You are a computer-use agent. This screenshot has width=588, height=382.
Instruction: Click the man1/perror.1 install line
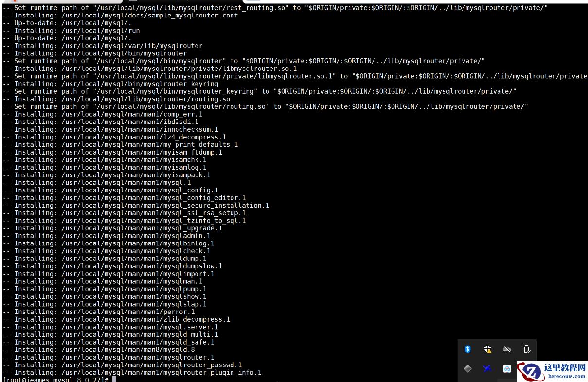pos(99,312)
